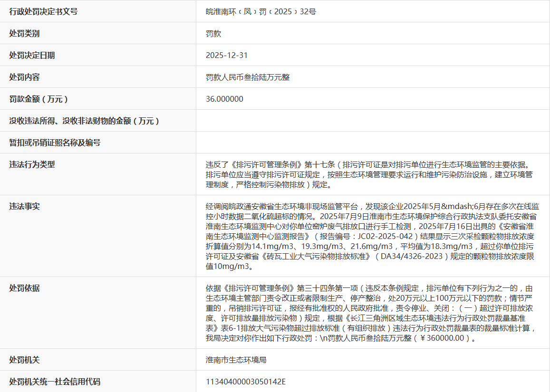
Task: Click the agency name 淮南市生态环境局
Action: [x=236, y=360]
